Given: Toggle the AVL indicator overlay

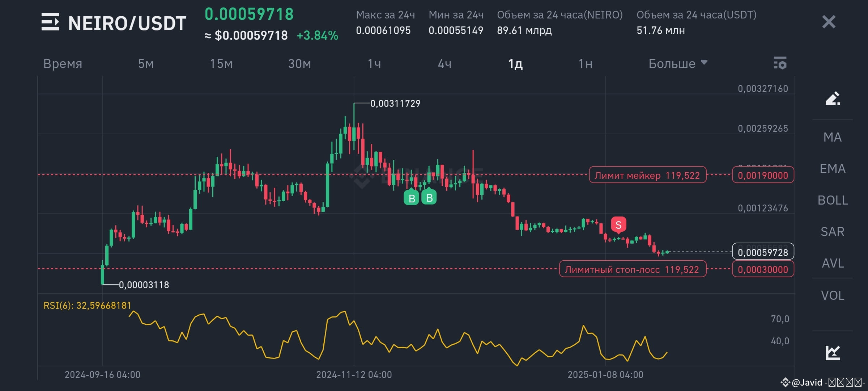Looking at the screenshot, I should pos(832,264).
